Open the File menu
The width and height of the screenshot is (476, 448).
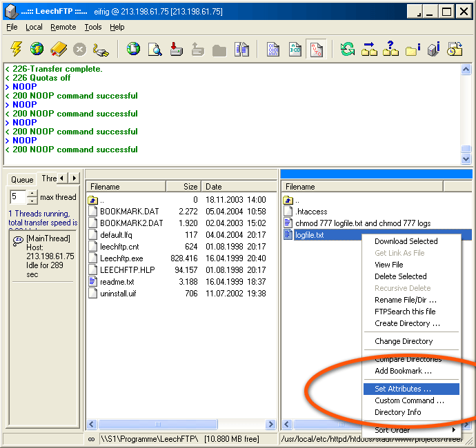[12, 27]
